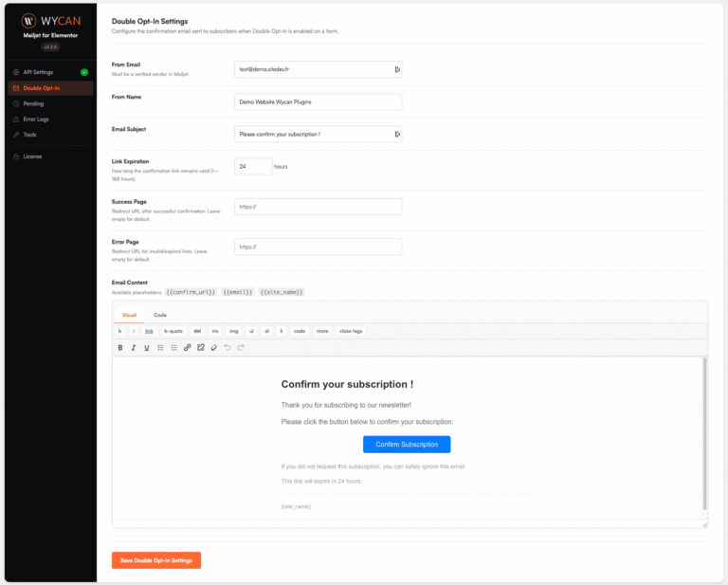This screenshot has width=728, height=585.
Task: Focus the From Email input field
Action: [318, 69]
